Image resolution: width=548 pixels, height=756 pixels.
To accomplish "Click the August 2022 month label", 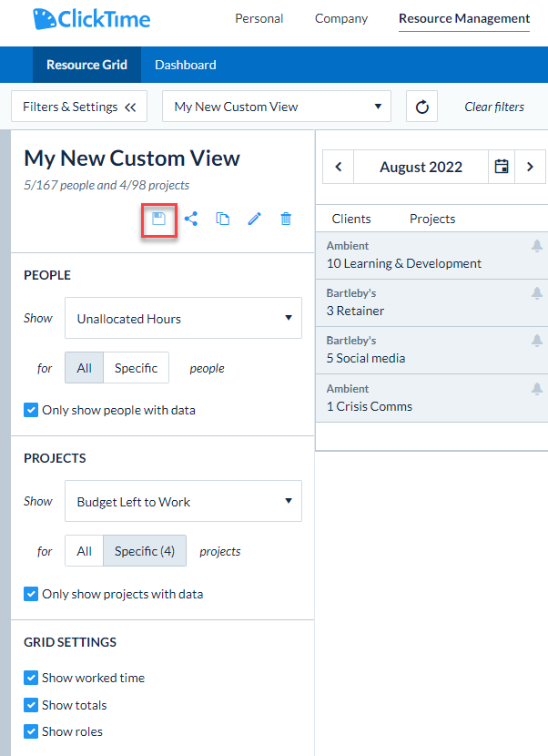I will (x=421, y=167).
